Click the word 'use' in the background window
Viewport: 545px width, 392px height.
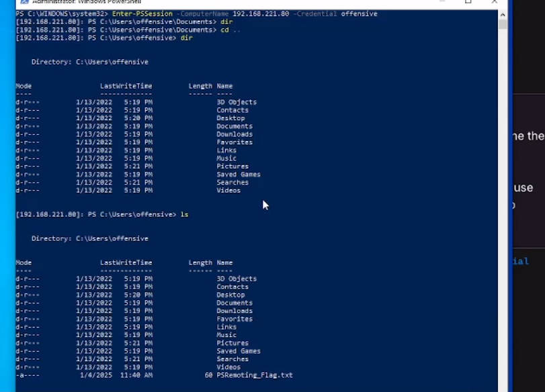tap(523, 188)
